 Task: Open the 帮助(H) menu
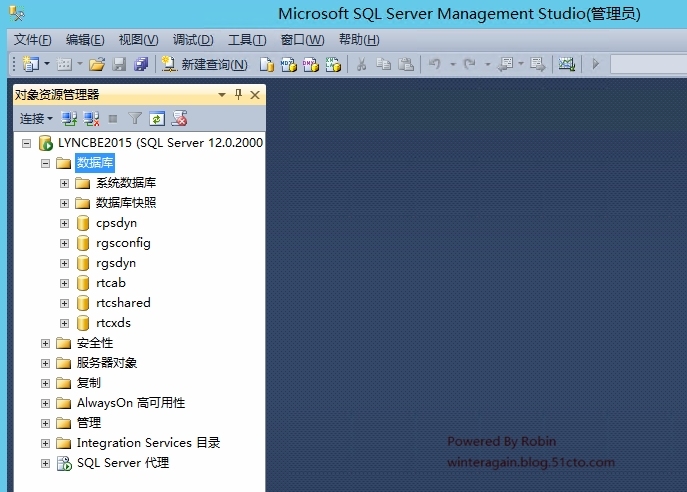tap(359, 40)
